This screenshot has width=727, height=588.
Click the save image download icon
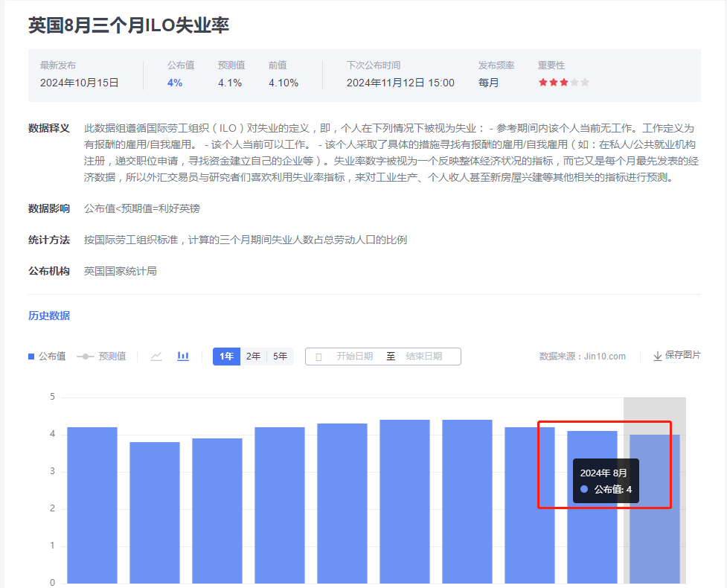658,357
